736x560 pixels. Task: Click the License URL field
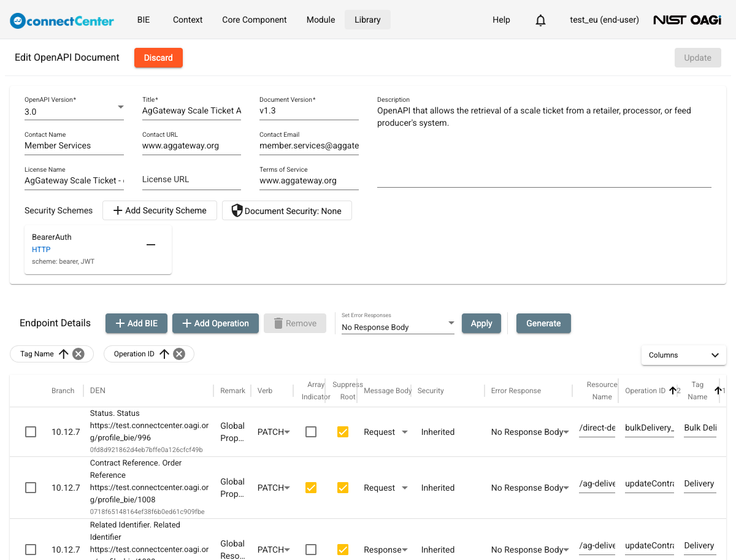[191, 180]
